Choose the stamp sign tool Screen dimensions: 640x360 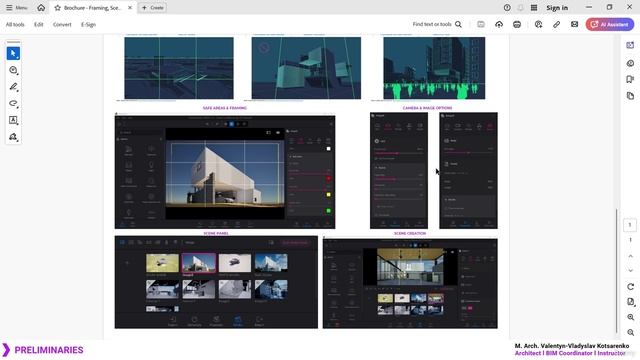[13, 137]
